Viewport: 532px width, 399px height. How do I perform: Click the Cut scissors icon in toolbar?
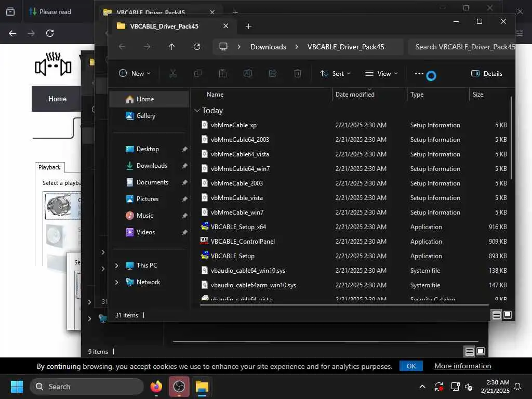click(173, 73)
